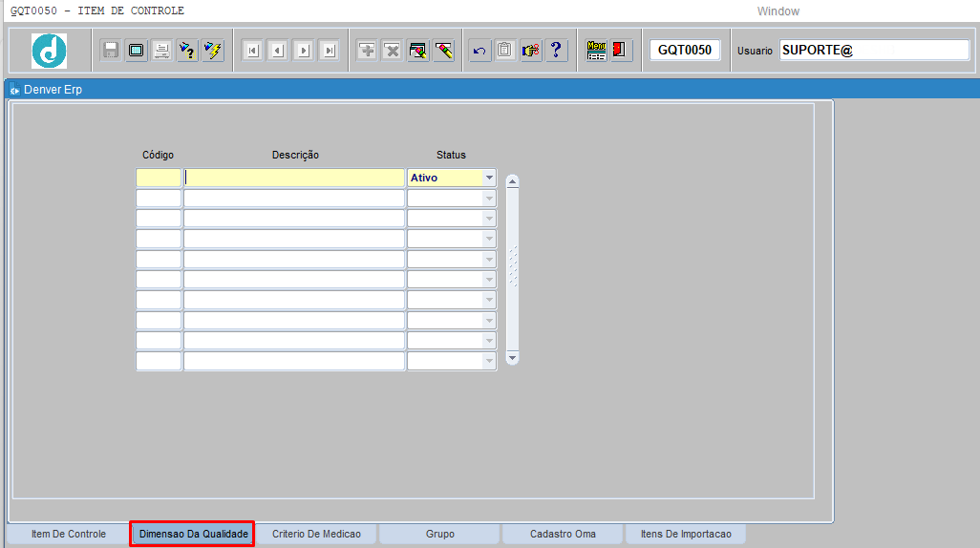The width and height of the screenshot is (980, 548).
Task: Click the Usuario field showing SUPORTE@
Action: coord(874,51)
